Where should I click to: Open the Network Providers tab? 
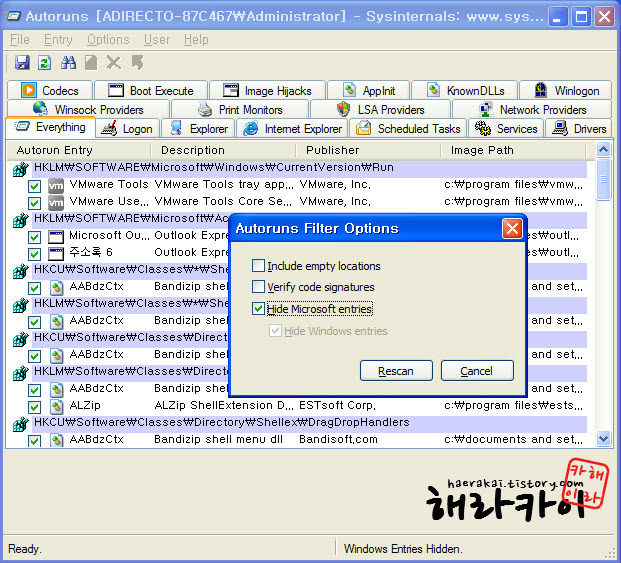[532, 109]
